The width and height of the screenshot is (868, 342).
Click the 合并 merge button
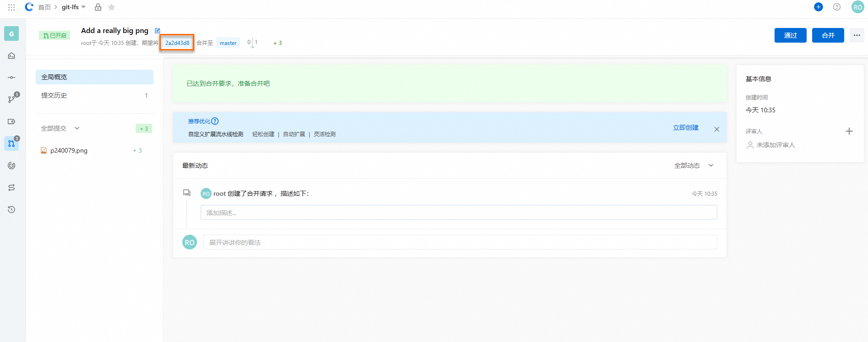828,35
